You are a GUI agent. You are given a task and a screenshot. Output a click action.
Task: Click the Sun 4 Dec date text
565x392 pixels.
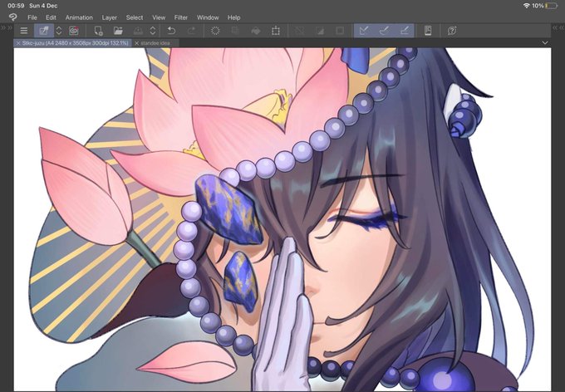tap(43, 6)
